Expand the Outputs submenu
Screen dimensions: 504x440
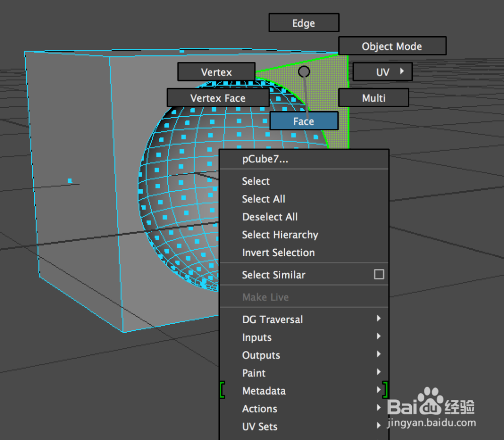(304, 355)
